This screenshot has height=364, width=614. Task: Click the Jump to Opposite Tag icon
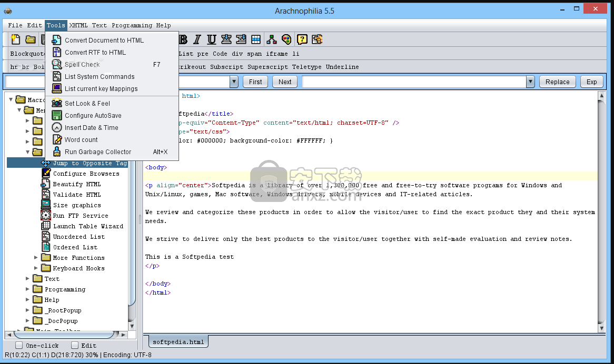coord(46,163)
